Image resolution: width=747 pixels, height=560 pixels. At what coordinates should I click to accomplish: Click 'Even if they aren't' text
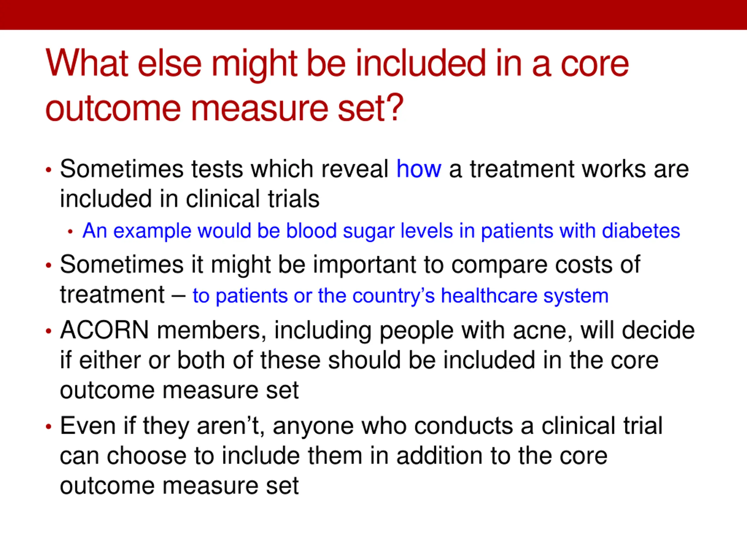(163, 426)
